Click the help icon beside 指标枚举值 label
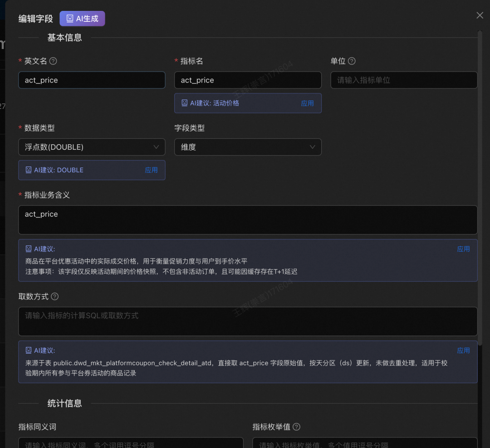The height and width of the screenshot is (448, 490). 297,427
